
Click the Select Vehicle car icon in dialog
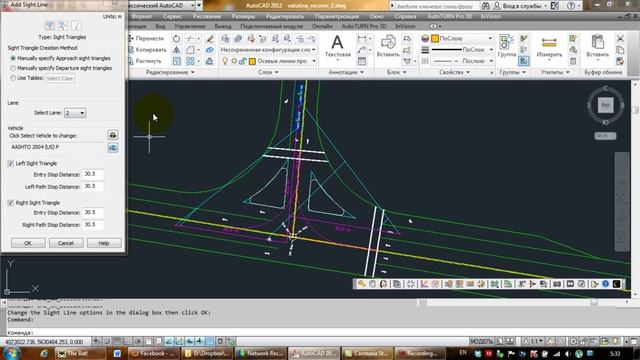[113, 135]
